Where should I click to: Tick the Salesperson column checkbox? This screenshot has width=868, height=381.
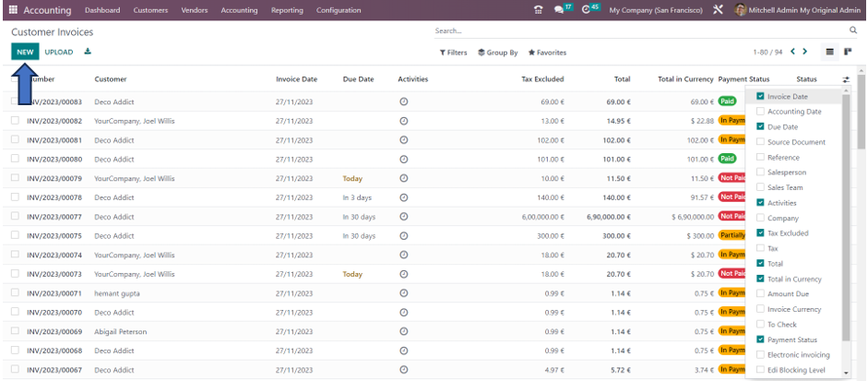point(760,173)
